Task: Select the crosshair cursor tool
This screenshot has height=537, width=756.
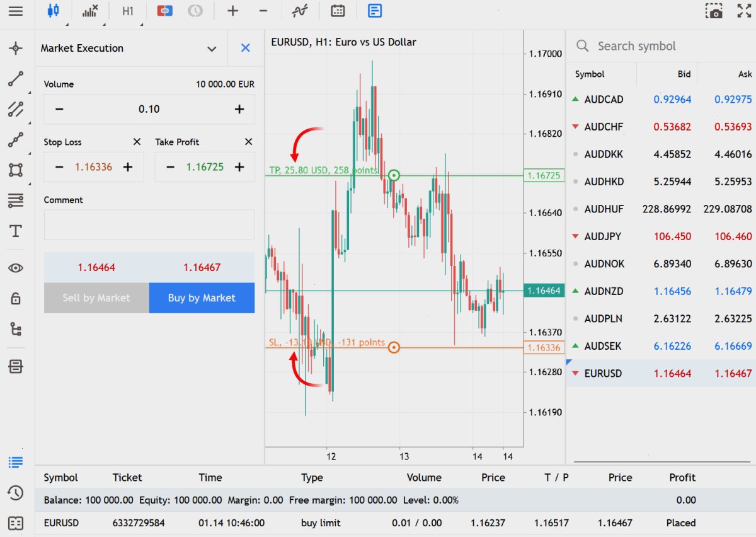Action: coord(16,49)
